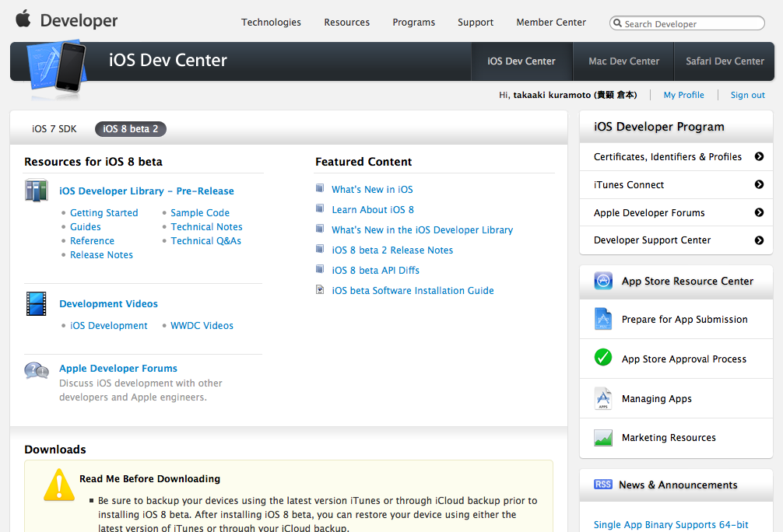Click the green checkmark App Store Approval icon
This screenshot has width=783, height=532.
pyautogui.click(x=603, y=357)
